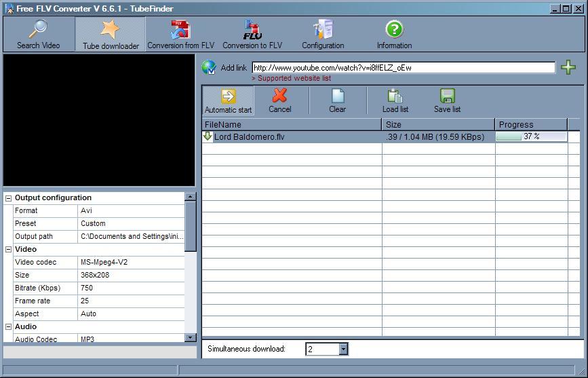The height and width of the screenshot is (378, 588).
Task: Select the Tube downloader star icon
Action: 111,29
